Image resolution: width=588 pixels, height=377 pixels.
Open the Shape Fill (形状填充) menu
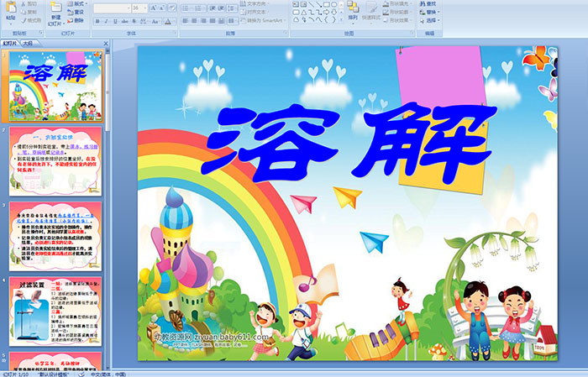tap(397, 3)
